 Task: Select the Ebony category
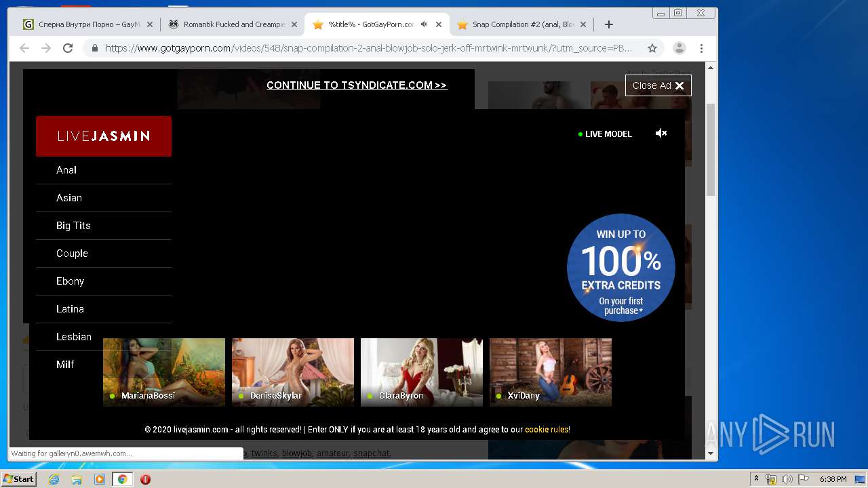pos(104,281)
